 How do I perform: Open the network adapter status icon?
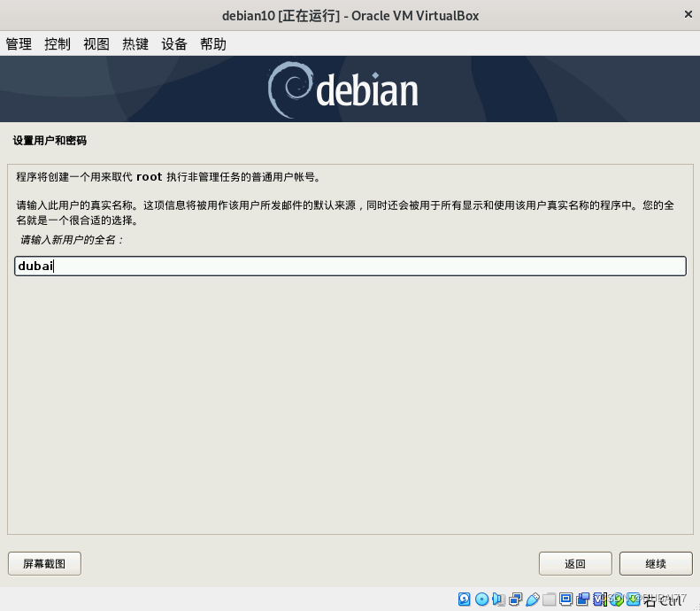[x=516, y=599]
